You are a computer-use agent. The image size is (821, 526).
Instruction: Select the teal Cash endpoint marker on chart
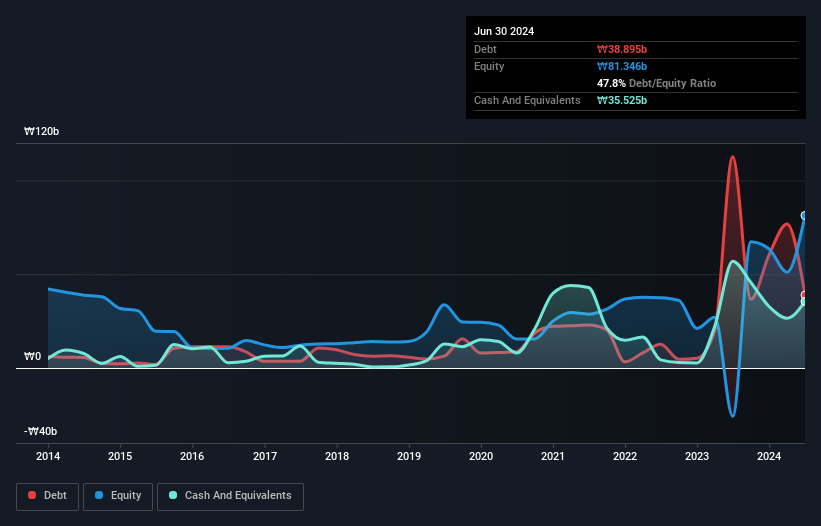coord(804,302)
